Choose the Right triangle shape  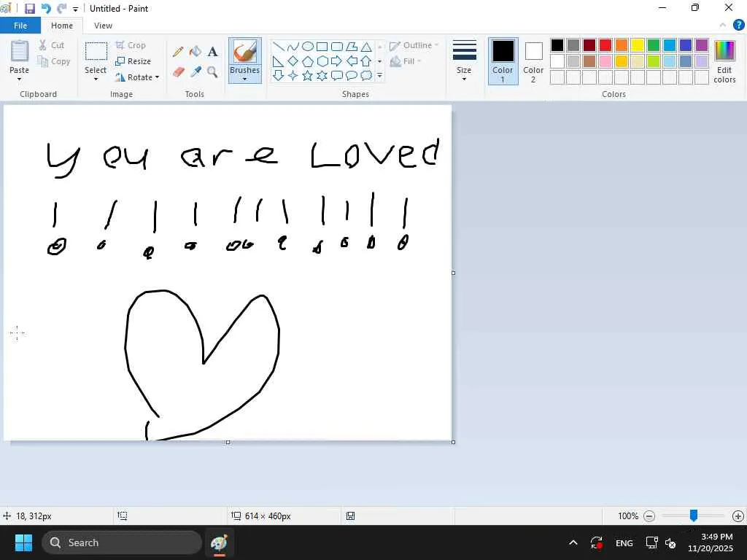(x=278, y=61)
